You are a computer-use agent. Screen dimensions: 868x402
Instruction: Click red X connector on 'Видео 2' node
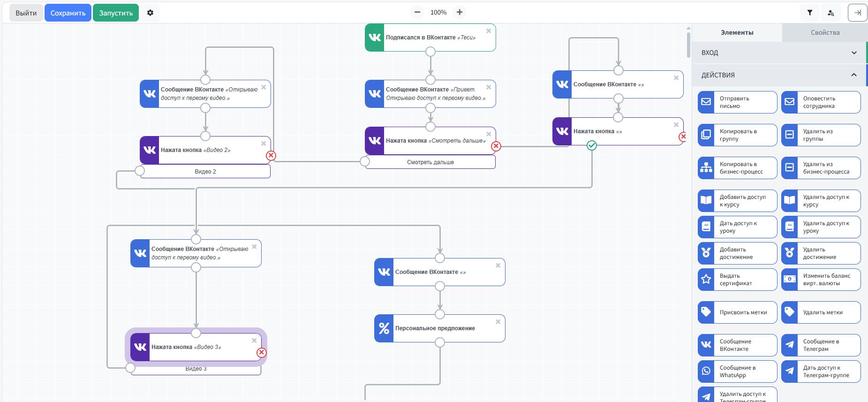[x=271, y=156]
